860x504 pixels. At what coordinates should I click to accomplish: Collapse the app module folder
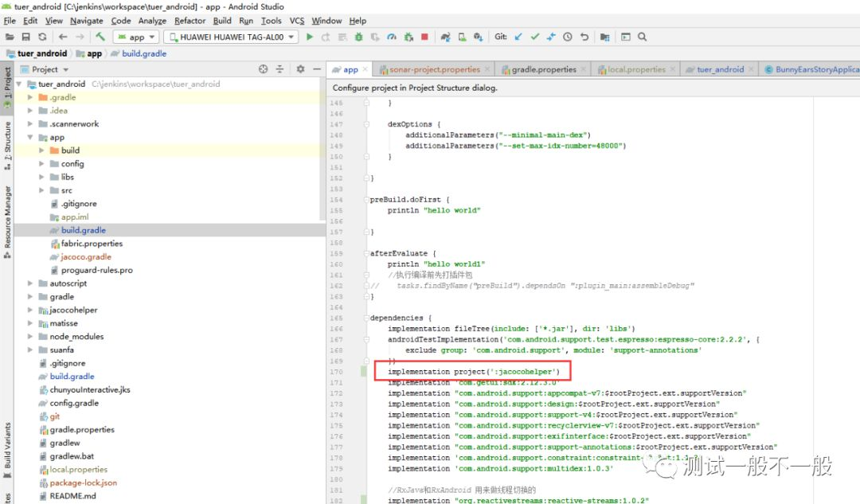tap(31, 137)
